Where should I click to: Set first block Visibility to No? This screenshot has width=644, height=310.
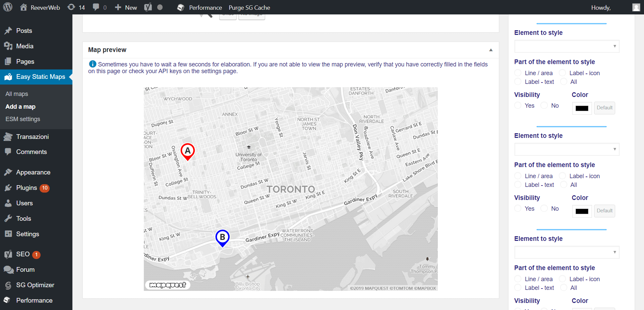(x=544, y=105)
